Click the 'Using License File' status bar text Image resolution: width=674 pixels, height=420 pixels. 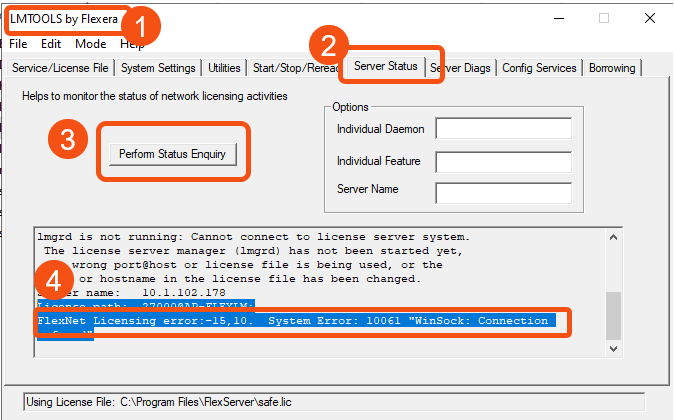[159, 402]
